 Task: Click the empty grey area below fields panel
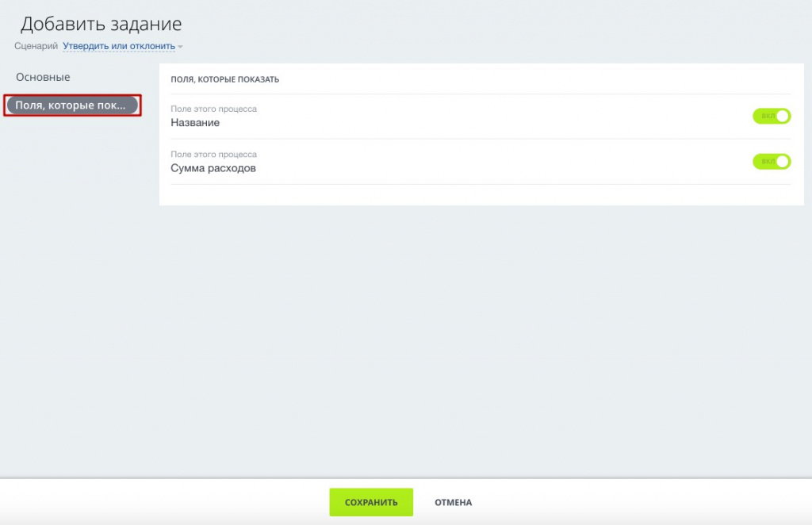click(x=476, y=333)
